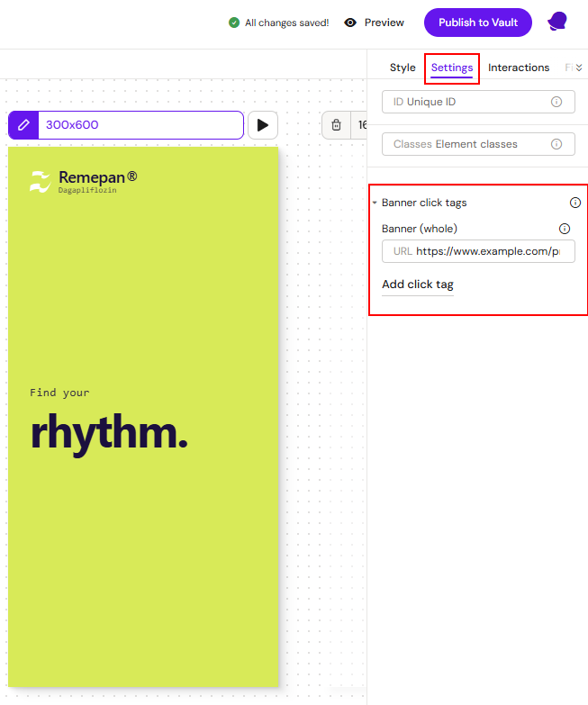Select the 'rhythm.' headline text
Image resolution: width=588 pixels, height=705 pixels.
(x=109, y=433)
